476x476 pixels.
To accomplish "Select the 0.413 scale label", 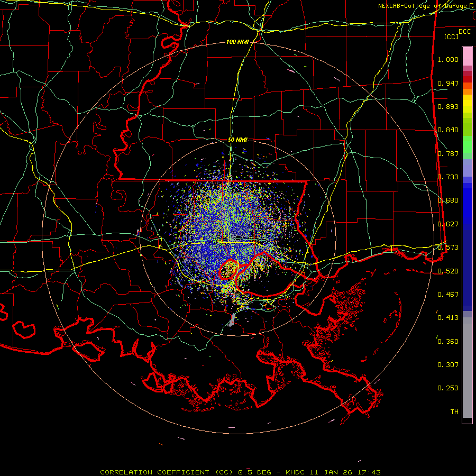I will click(448, 318).
